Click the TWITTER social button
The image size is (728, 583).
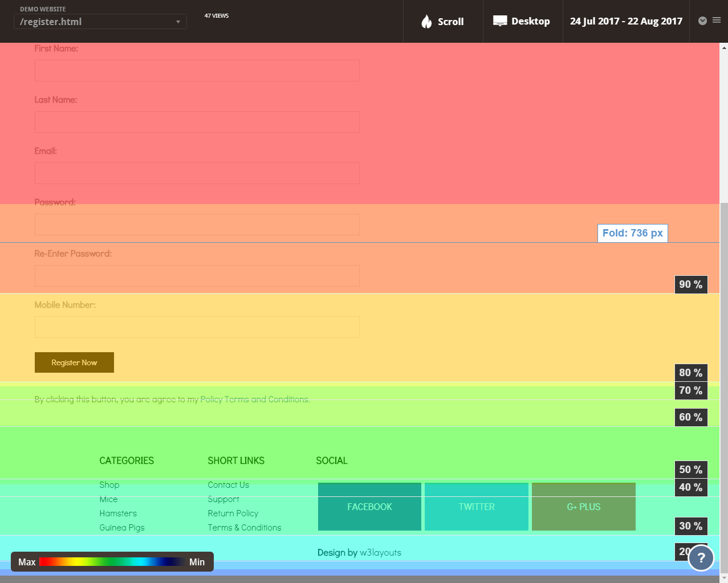click(x=477, y=507)
